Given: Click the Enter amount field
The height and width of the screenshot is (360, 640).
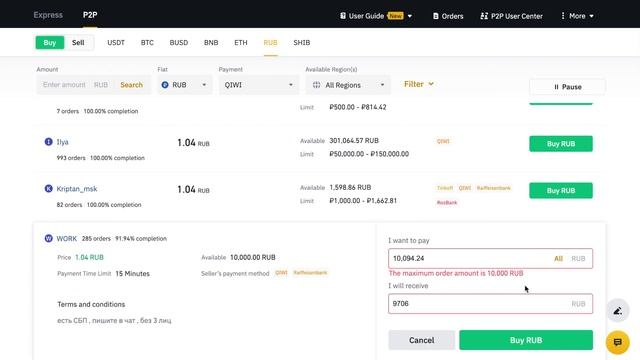Looking at the screenshot, I should click(x=64, y=85).
